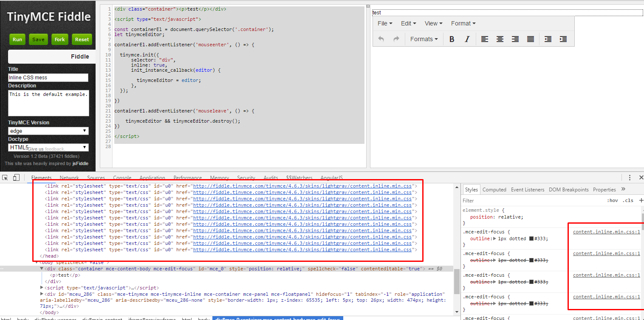Open the View menu in TinyMCE editor
This screenshot has height=320, width=644.
(433, 23)
